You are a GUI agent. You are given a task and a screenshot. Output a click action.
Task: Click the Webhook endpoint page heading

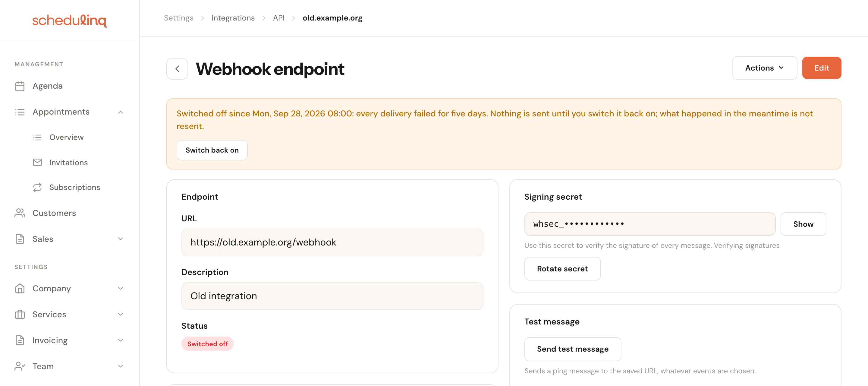270,69
